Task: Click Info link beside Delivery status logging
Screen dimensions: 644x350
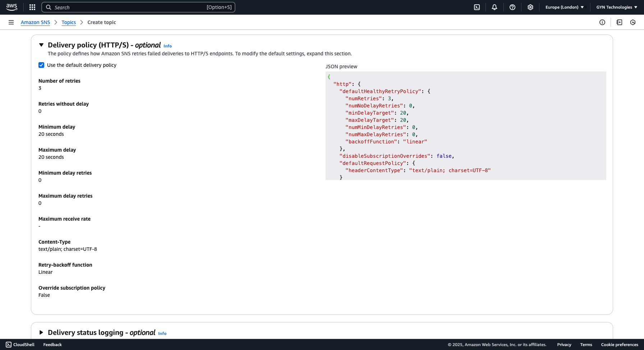Action: (162, 333)
